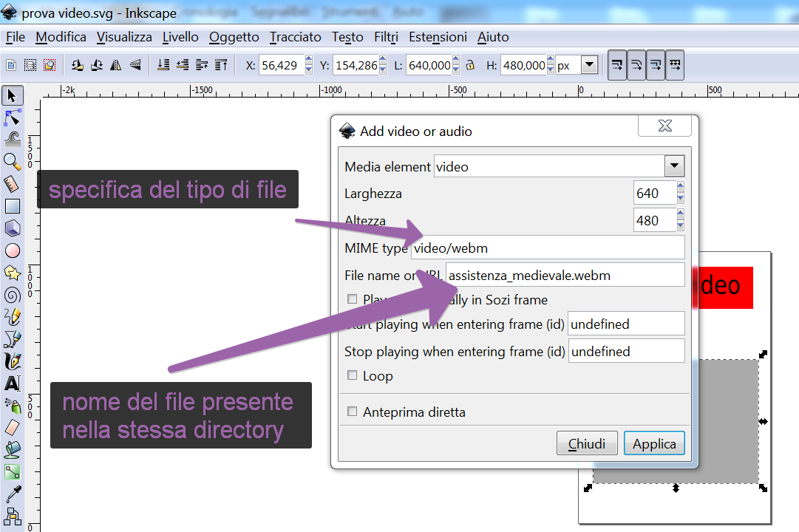
Task: Increase the X position value
Action: [309, 60]
